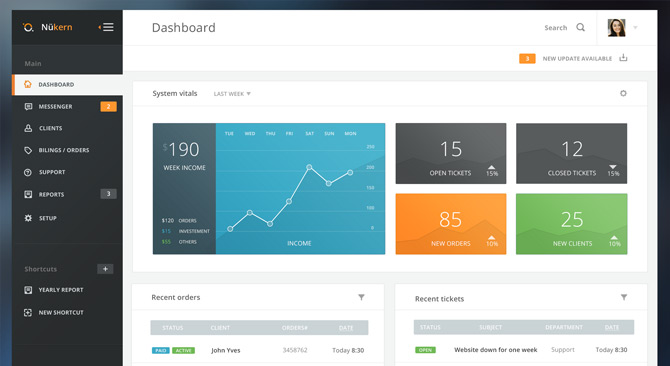The image size is (670, 366).
Task: Click the Search field text
Action: (x=555, y=28)
